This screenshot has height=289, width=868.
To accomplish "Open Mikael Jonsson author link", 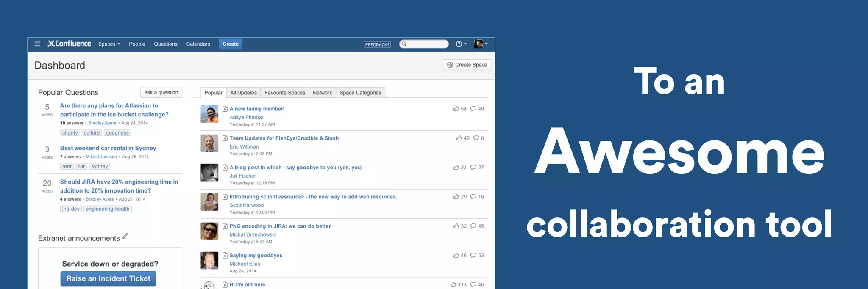I will [101, 157].
